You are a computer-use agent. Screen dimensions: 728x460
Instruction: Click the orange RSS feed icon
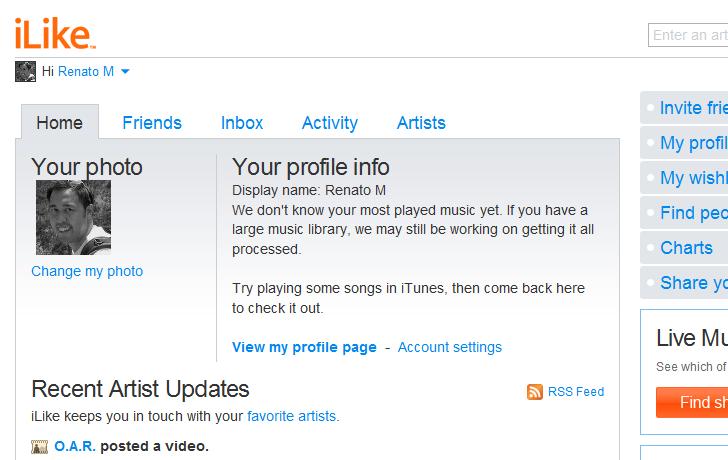tap(535, 392)
